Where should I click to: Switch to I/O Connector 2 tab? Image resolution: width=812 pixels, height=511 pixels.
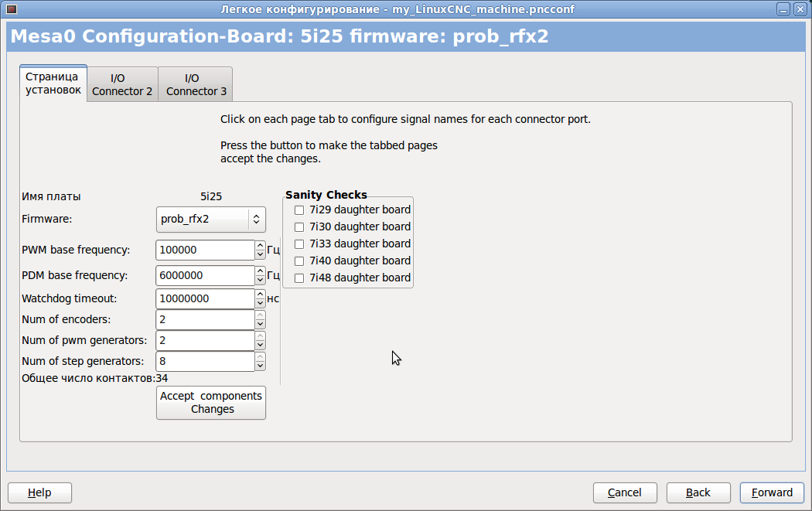[x=122, y=84]
